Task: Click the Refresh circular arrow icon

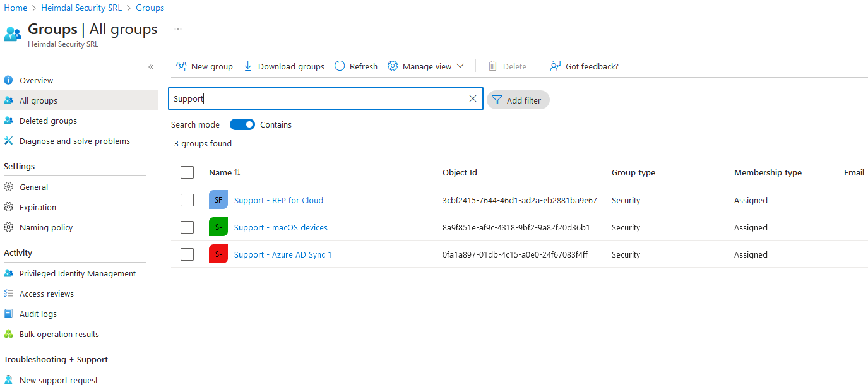Action: [x=340, y=66]
